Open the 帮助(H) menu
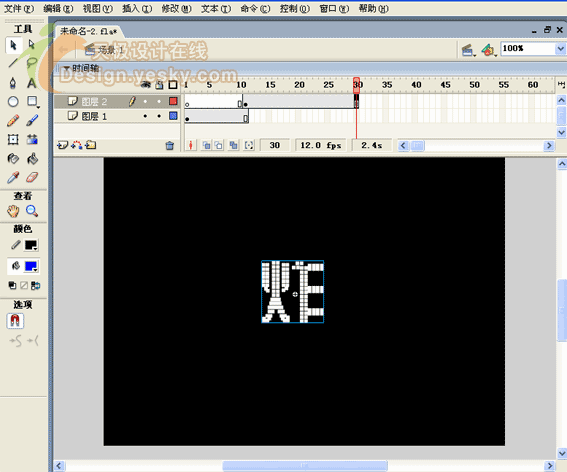567x472 pixels. (374, 8)
